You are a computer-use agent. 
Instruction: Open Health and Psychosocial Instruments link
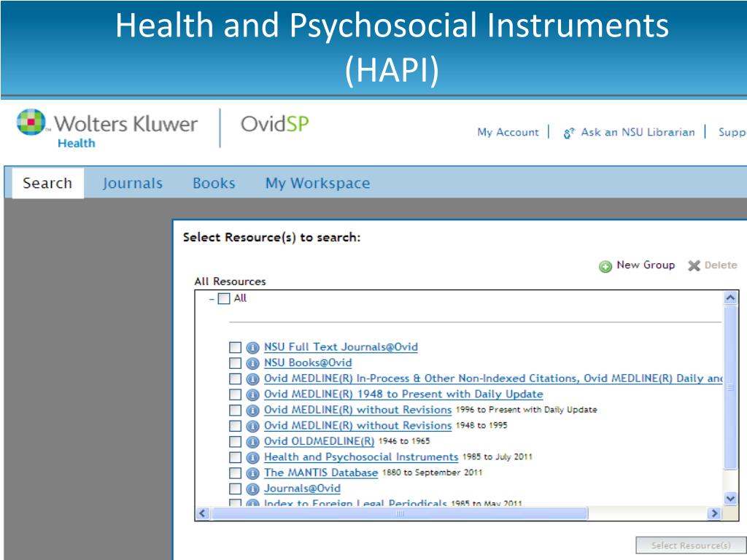pos(361,457)
